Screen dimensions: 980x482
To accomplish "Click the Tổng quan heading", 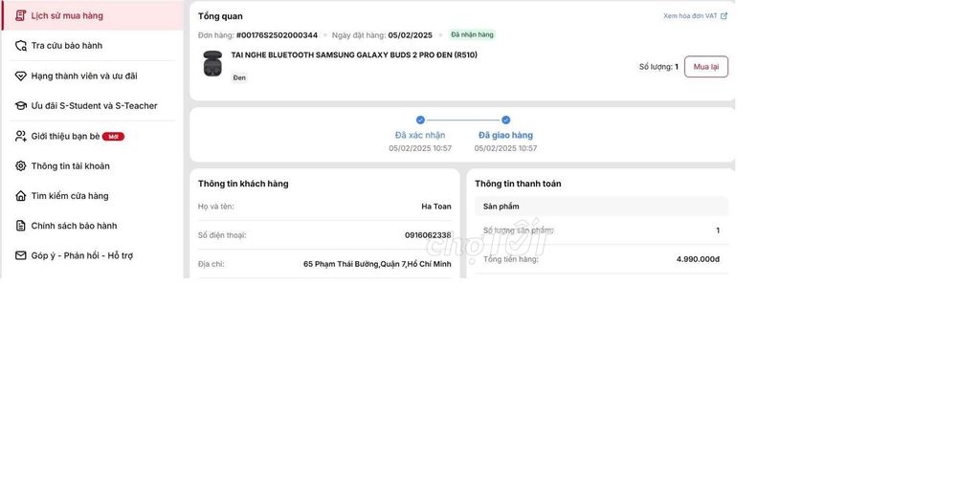I will (x=221, y=16).
